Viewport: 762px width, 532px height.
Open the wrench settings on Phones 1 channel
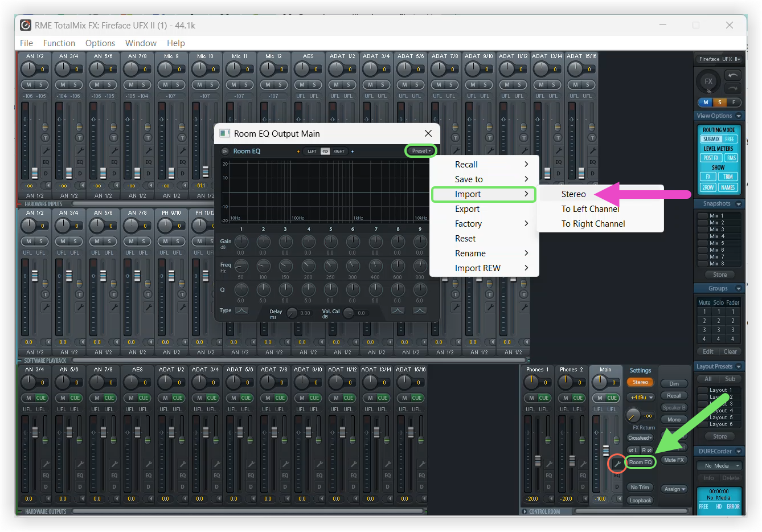549,464
